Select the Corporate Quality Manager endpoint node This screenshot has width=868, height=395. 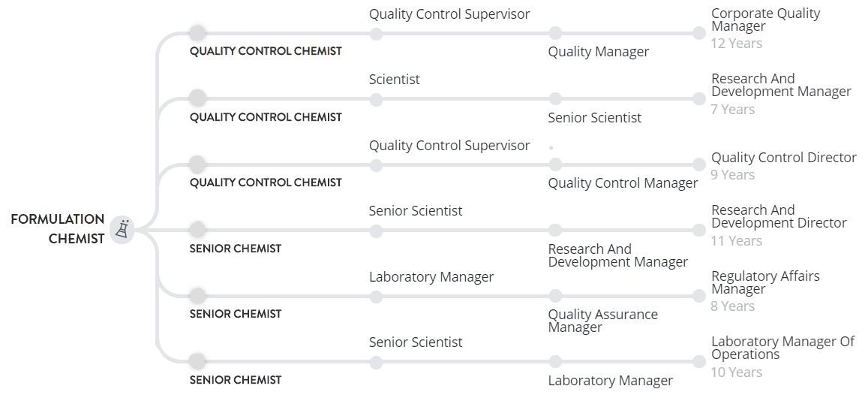(699, 33)
